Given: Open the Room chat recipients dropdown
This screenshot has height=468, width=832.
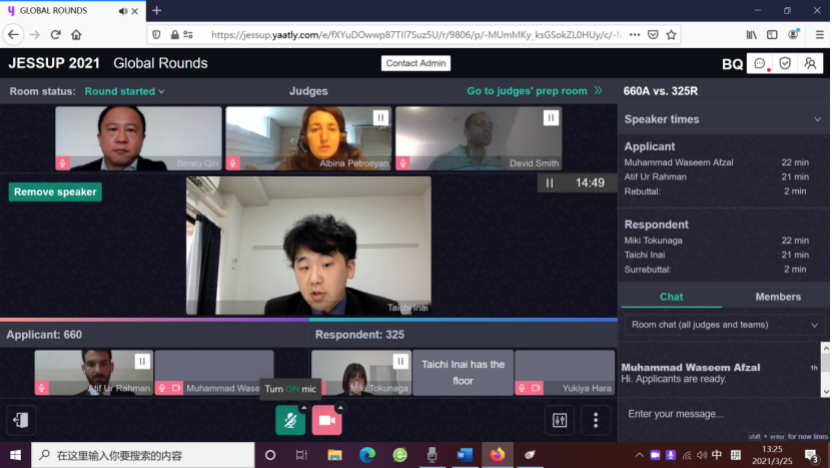Looking at the screenshot, I should pyautogui.click(x=725, y=325).
